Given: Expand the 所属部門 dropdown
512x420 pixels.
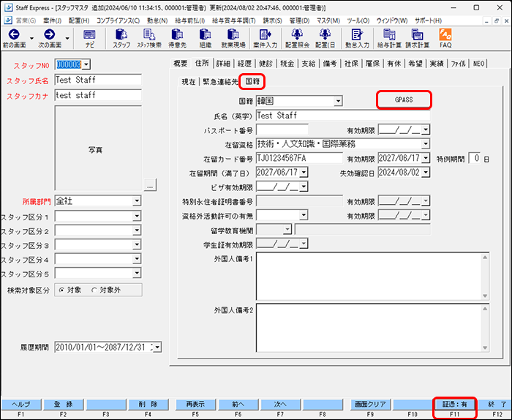Looking at the screenshot, I should [x=137, y=201].
